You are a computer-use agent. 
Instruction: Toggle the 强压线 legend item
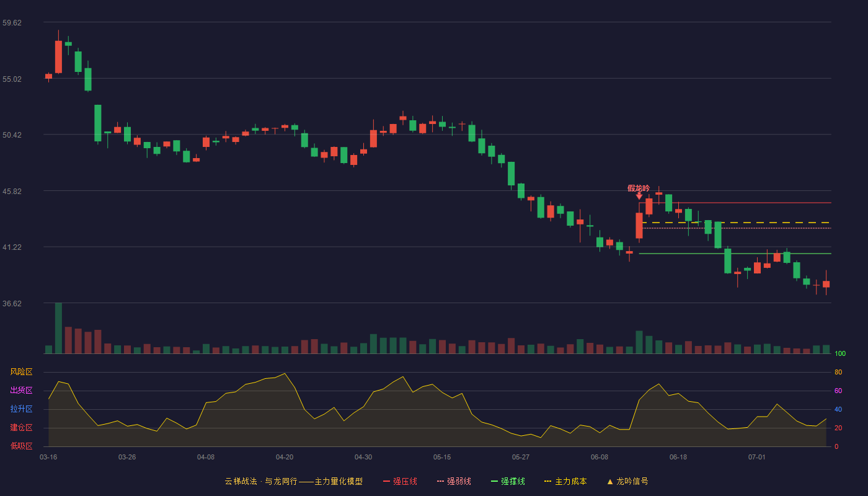pyautogui.click(x=400, y=481)
